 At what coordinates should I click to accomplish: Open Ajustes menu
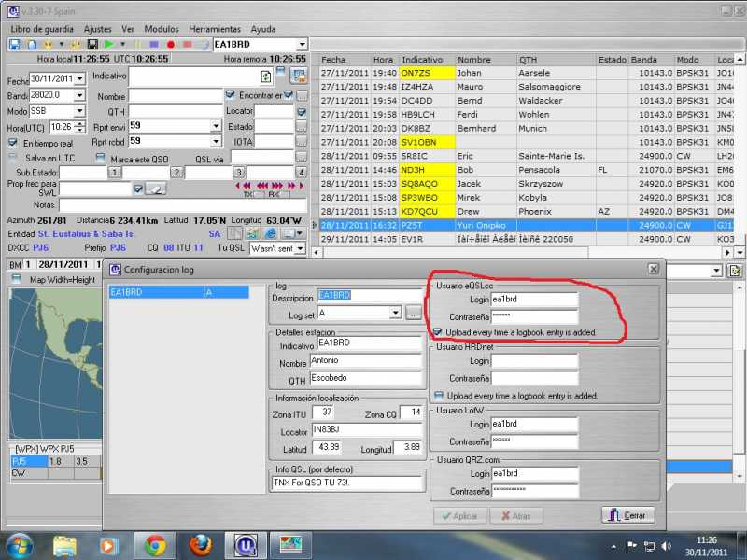tap(98, 29)
